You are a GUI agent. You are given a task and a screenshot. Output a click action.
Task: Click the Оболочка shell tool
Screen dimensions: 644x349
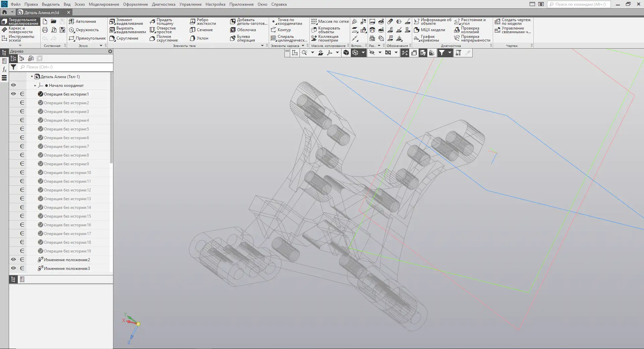pos(243,30)
